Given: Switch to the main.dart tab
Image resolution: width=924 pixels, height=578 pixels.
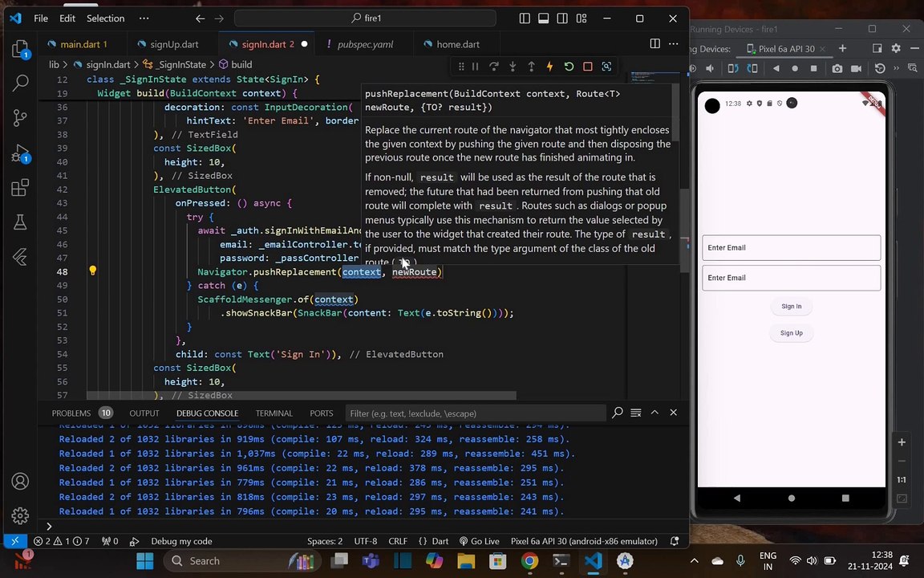Looking at the screenshot, I should click(x=83, y=44).
